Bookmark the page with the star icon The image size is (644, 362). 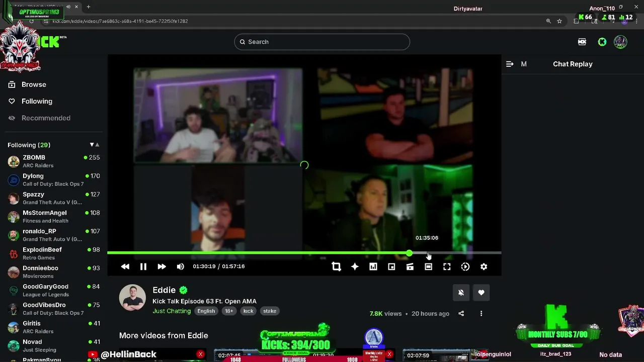559,21
